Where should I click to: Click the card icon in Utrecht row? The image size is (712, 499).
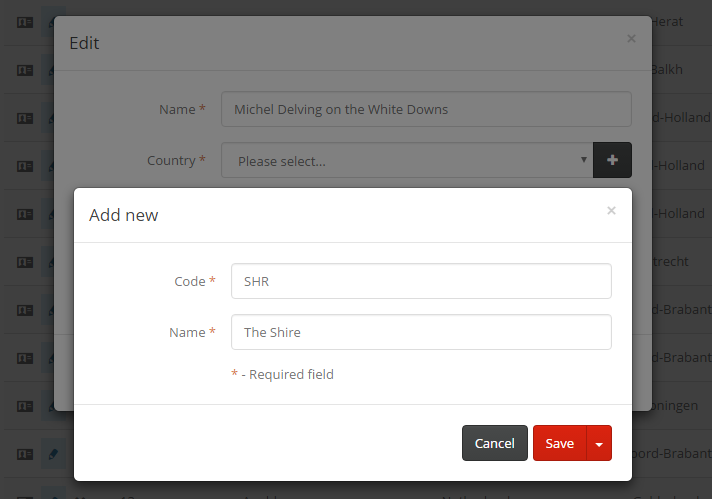click(25, 262)
